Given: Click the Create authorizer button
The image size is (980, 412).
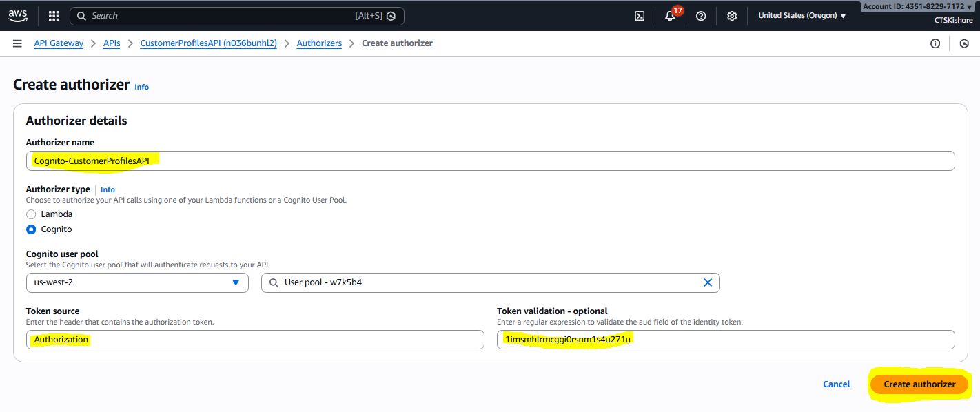Looking at the screenshot, I should [x=919, y=384].
